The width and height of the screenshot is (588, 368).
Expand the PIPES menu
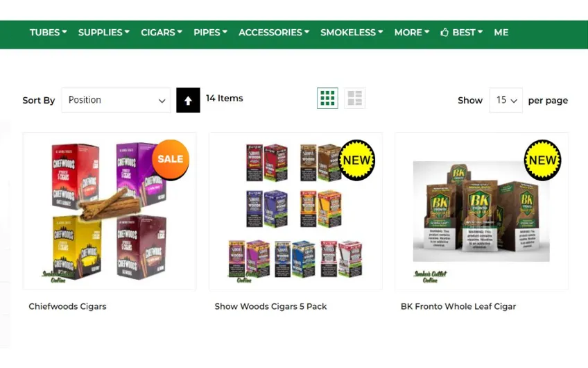pyautogui.click(x=210, y=33)
